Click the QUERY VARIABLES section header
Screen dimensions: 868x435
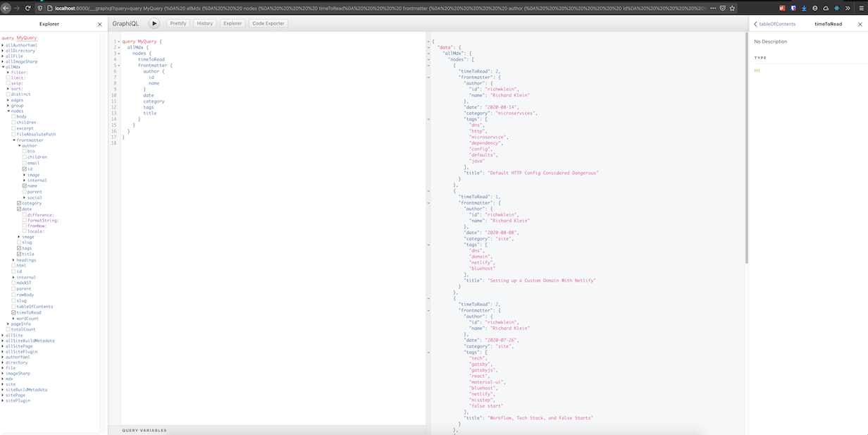click(144, 429)
